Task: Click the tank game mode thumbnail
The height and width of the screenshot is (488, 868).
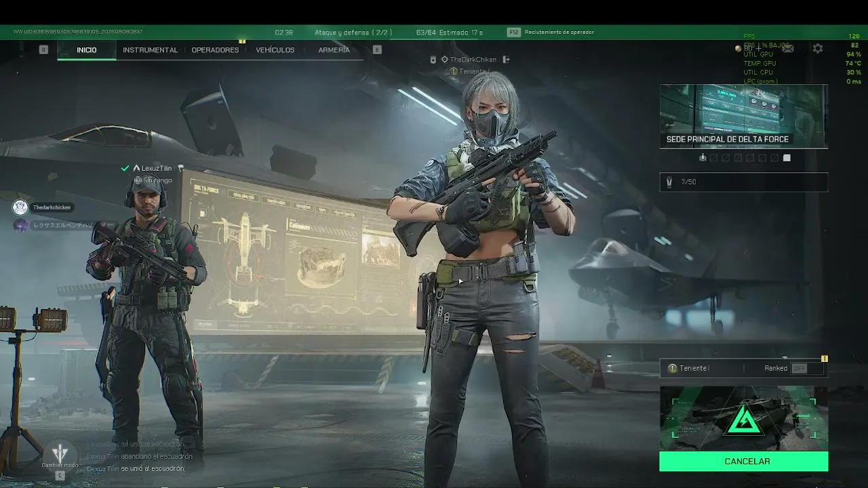Action: tap(744, 418)
